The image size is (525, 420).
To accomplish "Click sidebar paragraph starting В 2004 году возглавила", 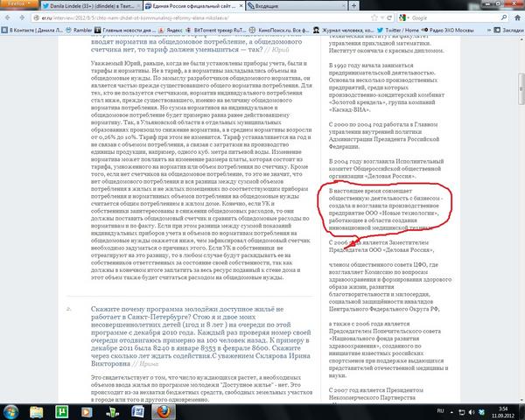I will [386, 169].
